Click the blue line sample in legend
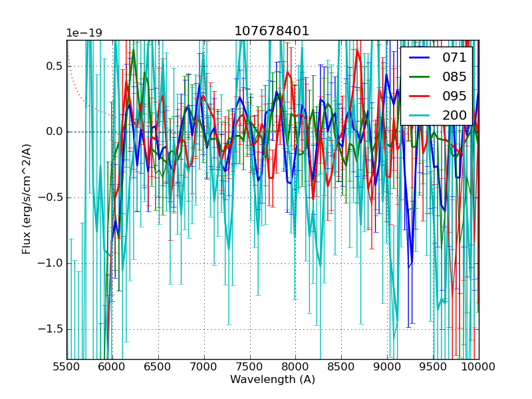This screenshot has width=532, height=399. [x=420, y=58]
